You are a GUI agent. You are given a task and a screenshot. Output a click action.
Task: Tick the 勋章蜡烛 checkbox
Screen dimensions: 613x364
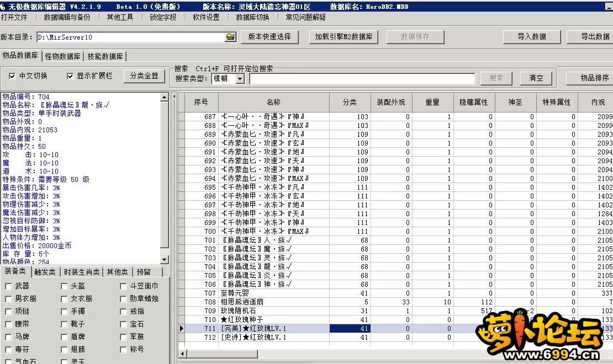click(123, 299)
